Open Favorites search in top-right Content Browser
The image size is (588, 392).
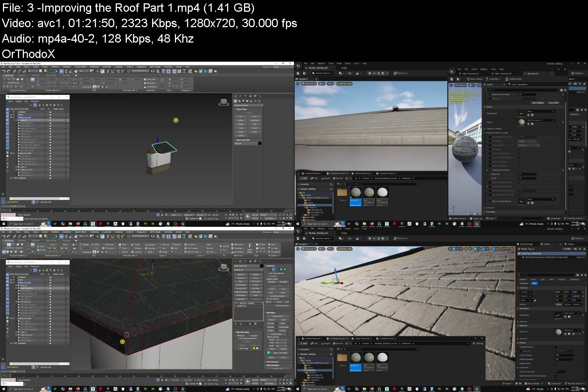[331, 184]
